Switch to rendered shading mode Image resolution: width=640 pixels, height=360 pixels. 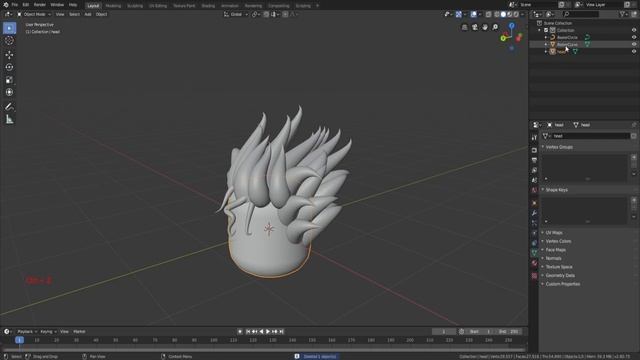(x=516, y=14)
